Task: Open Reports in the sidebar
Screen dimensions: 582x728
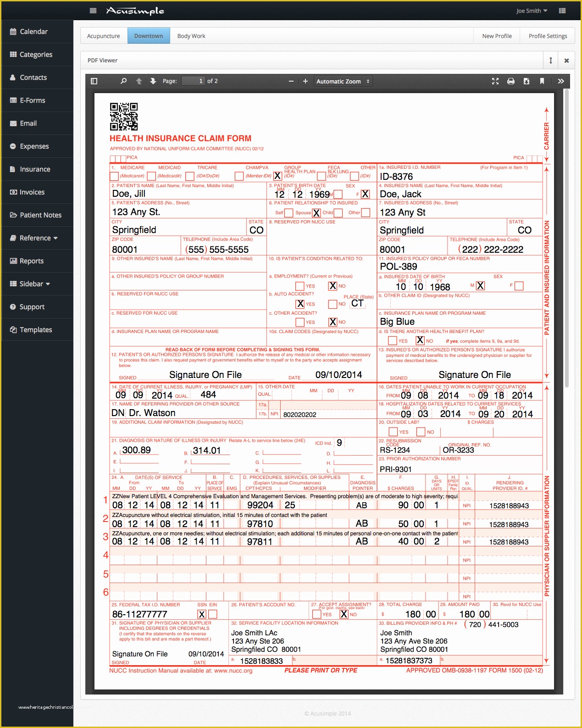Action: [37, 261]
